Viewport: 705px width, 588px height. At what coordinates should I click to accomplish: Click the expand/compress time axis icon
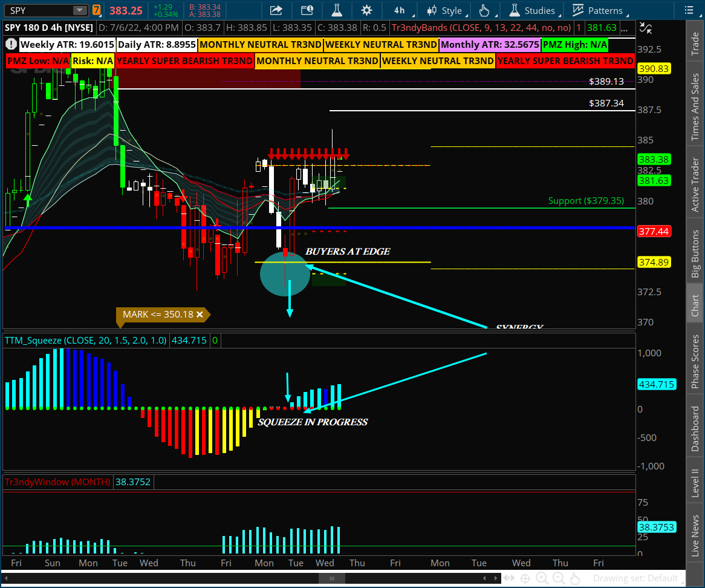(x=509, y=578)
